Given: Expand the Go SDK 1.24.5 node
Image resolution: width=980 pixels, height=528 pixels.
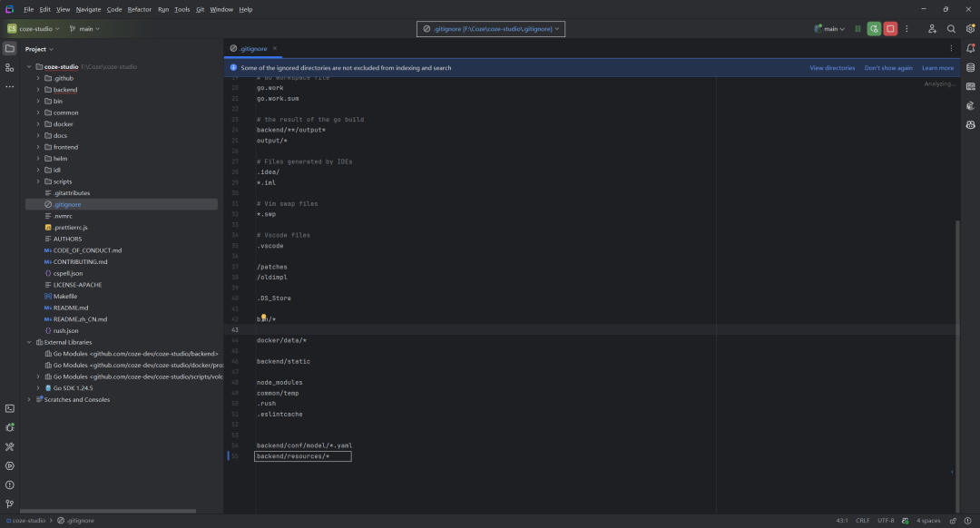Looking at the screenshot, I should coord(38,388).
